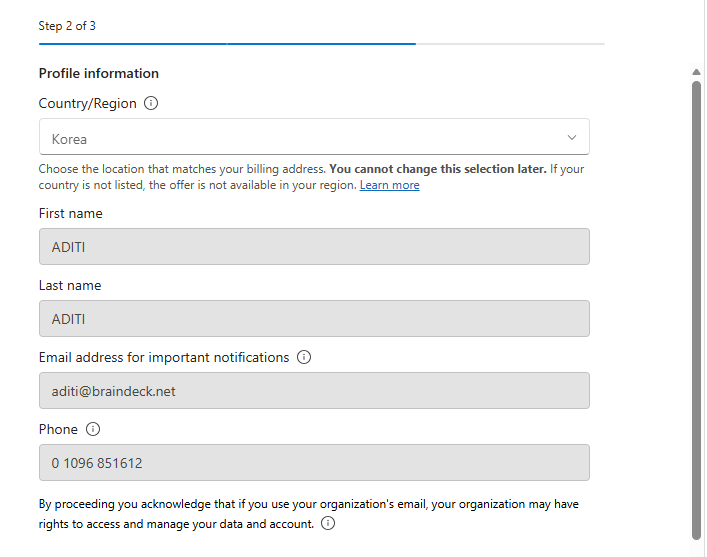Click the Phone info icon
Viewport: 707px width, 557px height.
(x=93, y=429)
